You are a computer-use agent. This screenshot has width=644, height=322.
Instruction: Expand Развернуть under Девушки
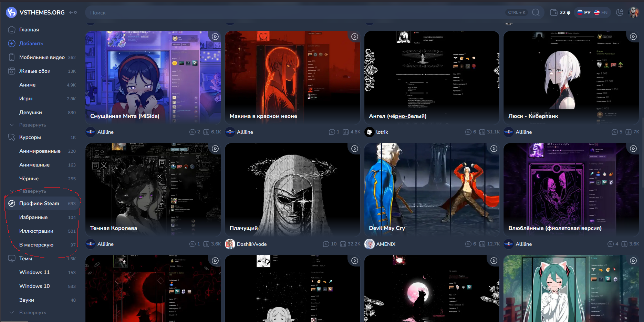[32, 125]
